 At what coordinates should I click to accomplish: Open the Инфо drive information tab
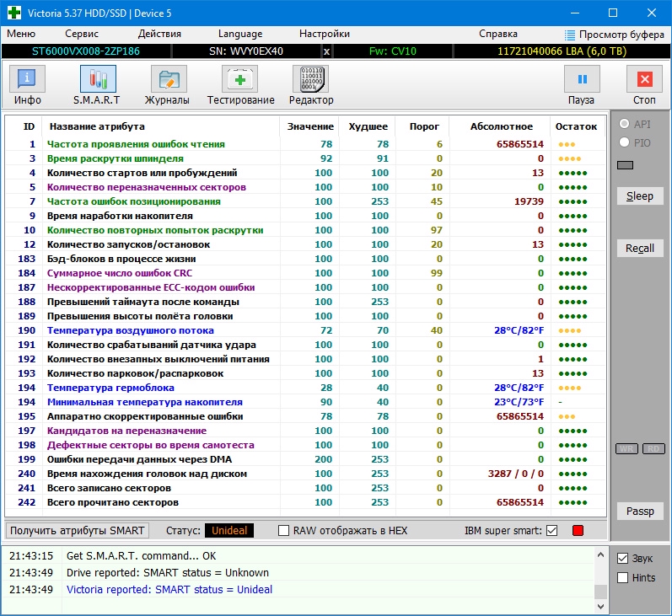[28, 79]
